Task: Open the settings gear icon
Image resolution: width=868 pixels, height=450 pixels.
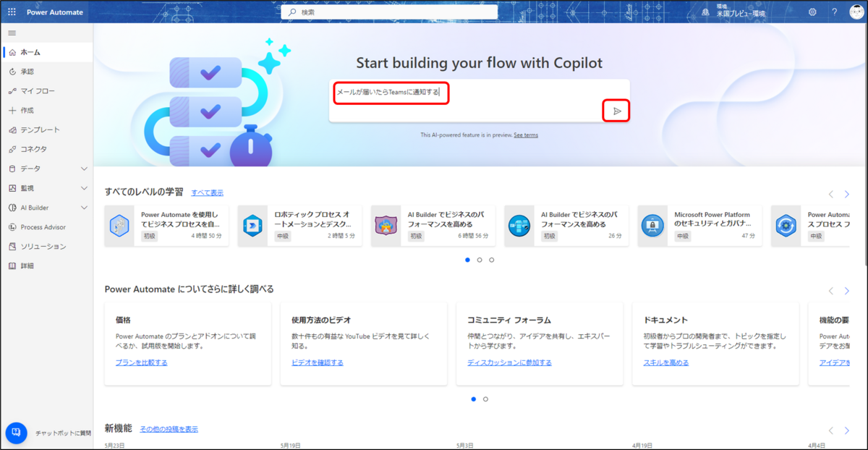Action: pos(812,12)
